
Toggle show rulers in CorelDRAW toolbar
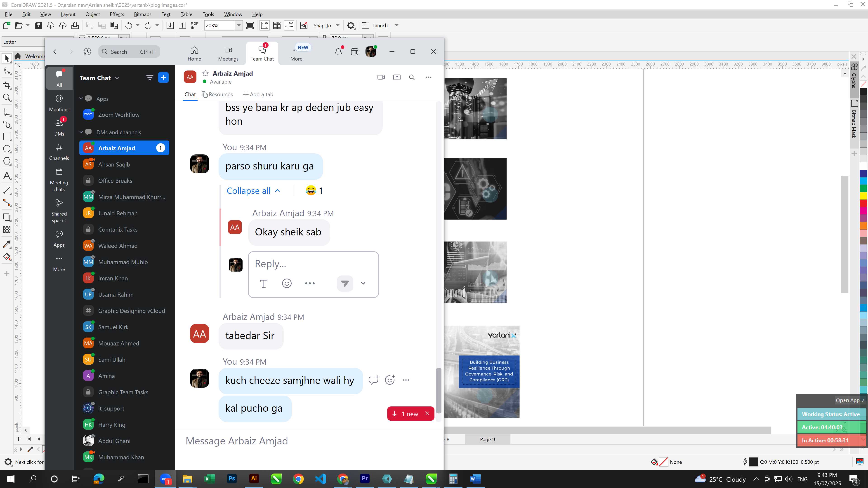[x=265, y=25]
